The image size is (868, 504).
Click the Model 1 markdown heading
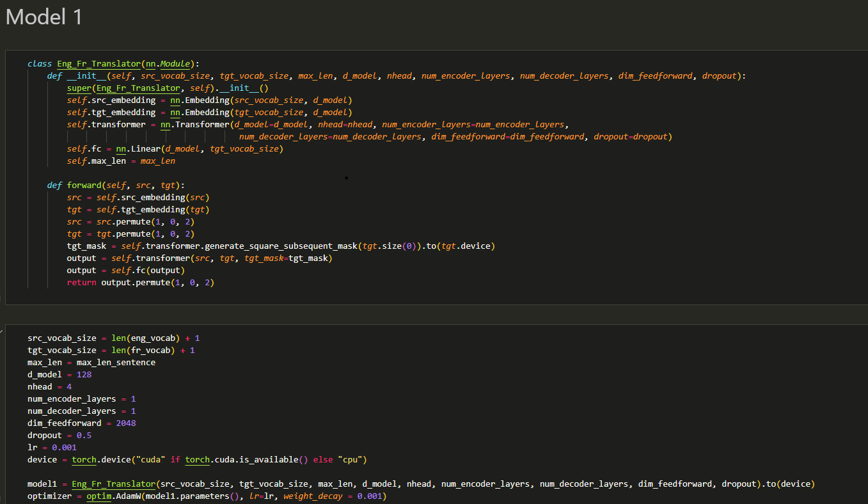click(x=44, y=17)
